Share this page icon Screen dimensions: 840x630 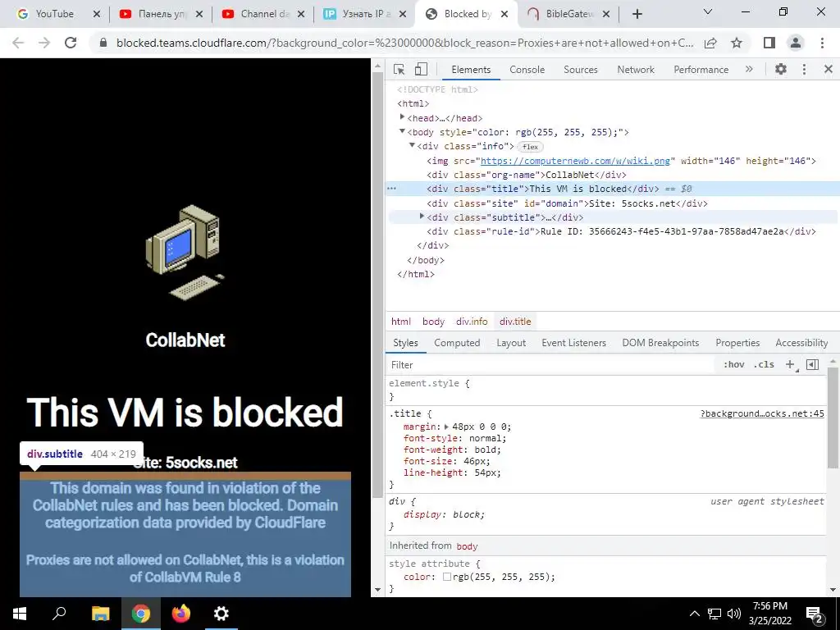(710, 43)
